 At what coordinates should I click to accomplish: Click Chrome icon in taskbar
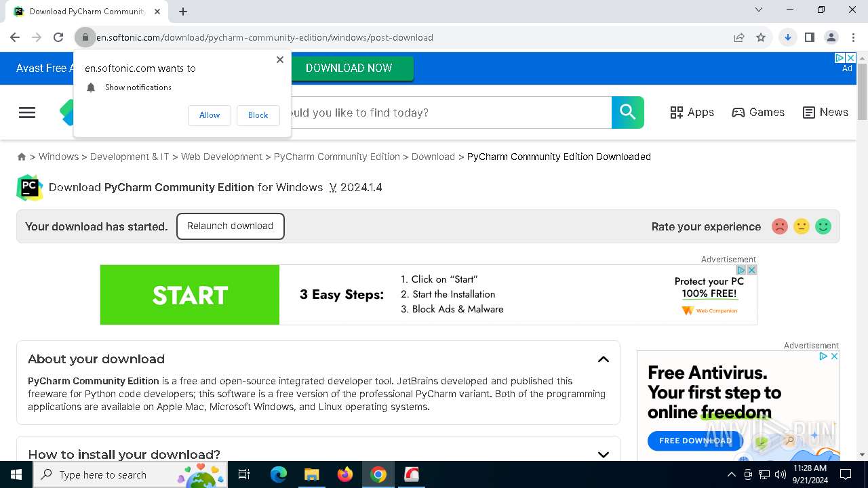378,474
